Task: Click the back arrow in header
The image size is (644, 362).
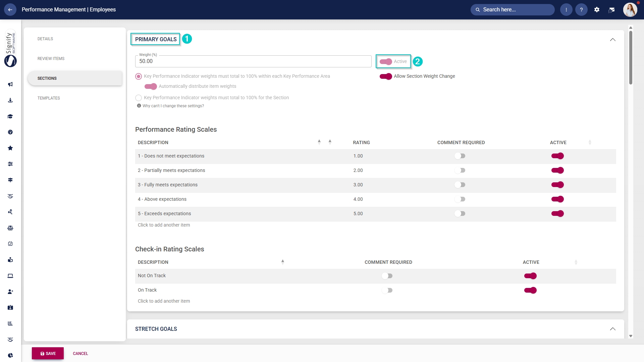Action: pyautogui.click(x=10, y=10)
